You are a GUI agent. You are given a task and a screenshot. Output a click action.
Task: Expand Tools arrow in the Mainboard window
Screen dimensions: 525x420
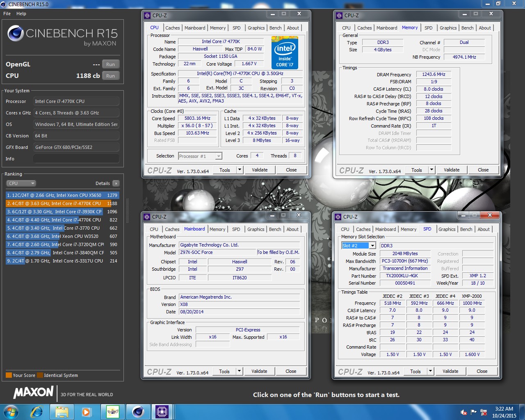pyautogui.click(x=240, y=371)
